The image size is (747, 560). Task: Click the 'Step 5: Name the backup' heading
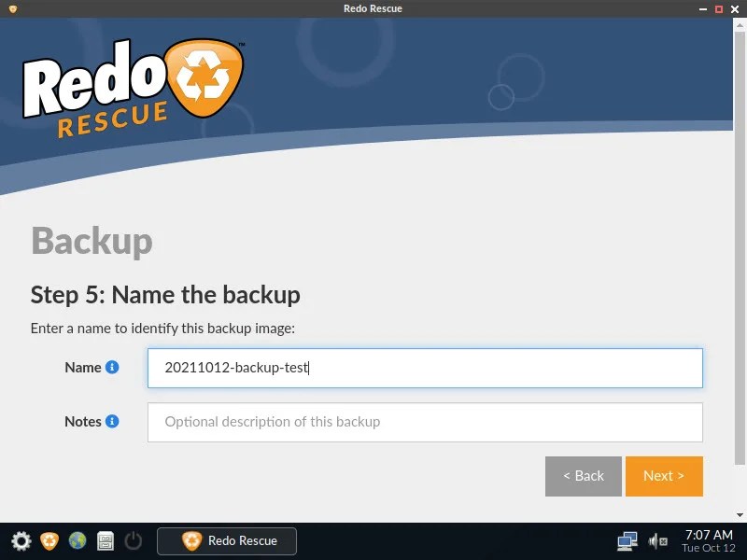tap(165, 295)
